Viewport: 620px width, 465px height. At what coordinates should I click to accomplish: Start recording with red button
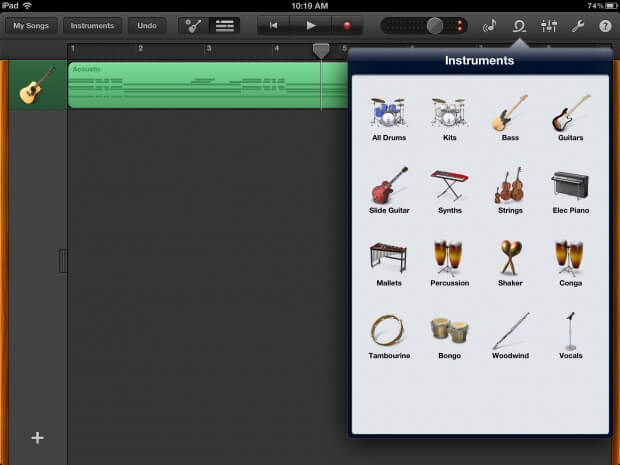pyautogui.click(x=347, y=26)
